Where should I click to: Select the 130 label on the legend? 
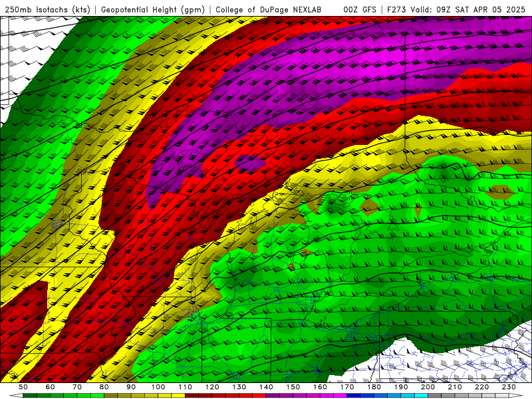point(239,387)
